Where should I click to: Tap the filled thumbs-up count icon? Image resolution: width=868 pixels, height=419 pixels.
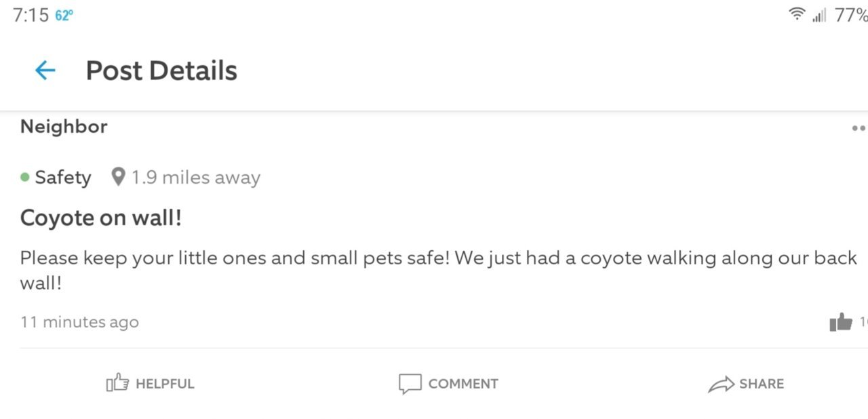[x=841, y=322]
